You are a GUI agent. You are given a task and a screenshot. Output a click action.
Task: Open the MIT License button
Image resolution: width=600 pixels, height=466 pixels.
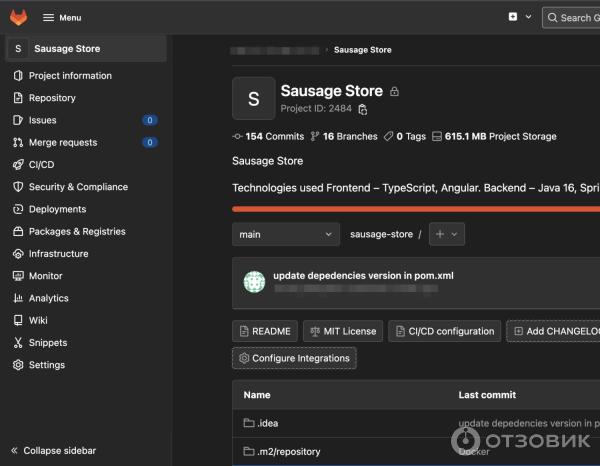343,331
